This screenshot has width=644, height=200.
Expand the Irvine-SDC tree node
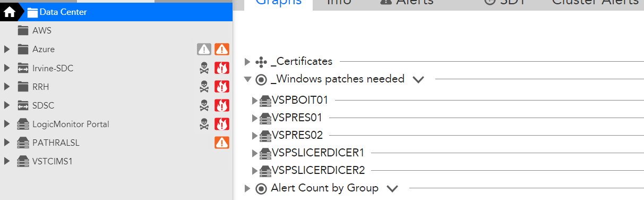coord(7,68)
